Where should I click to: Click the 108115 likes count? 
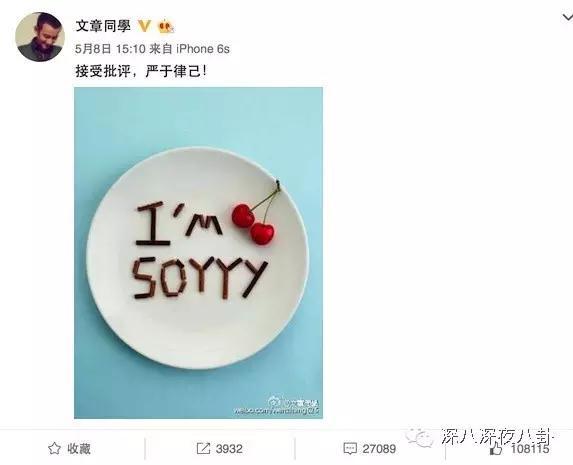[530, 449]
